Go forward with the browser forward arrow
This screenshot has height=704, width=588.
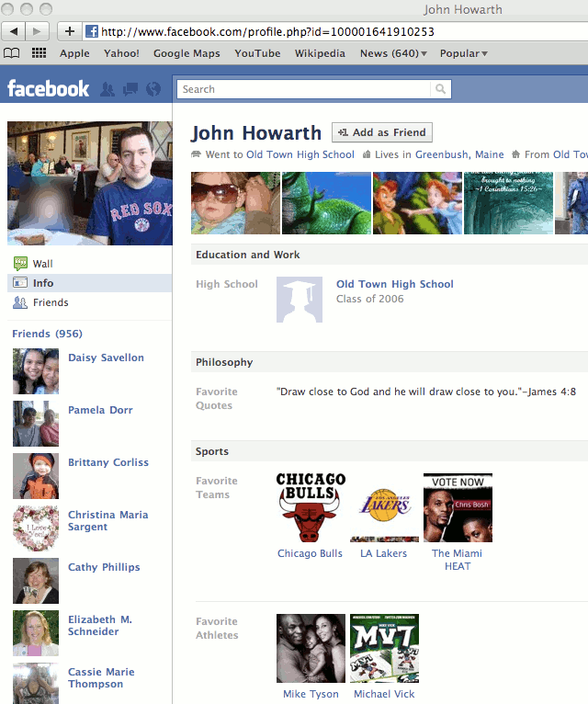point(38,31)
